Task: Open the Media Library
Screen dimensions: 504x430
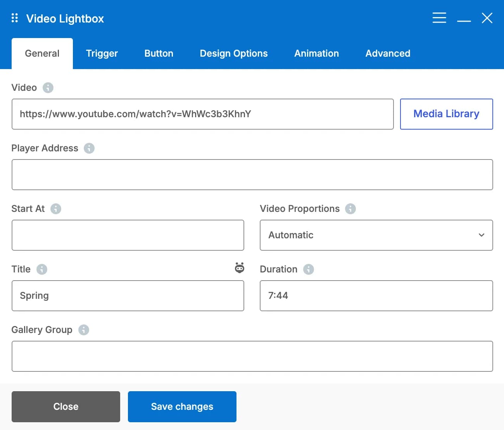Action: click(x=447, y=114)
